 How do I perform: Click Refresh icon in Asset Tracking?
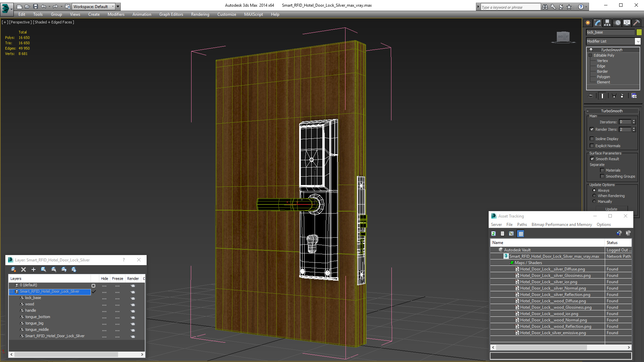point(493,234)
